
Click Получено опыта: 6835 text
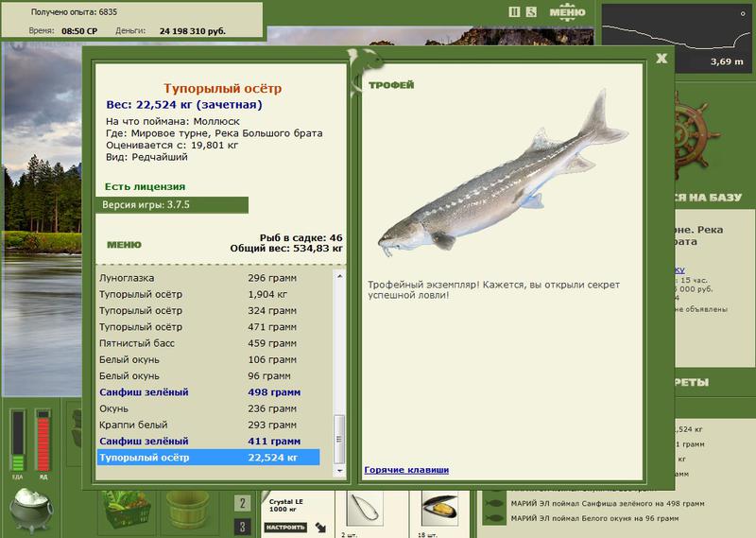74,12
